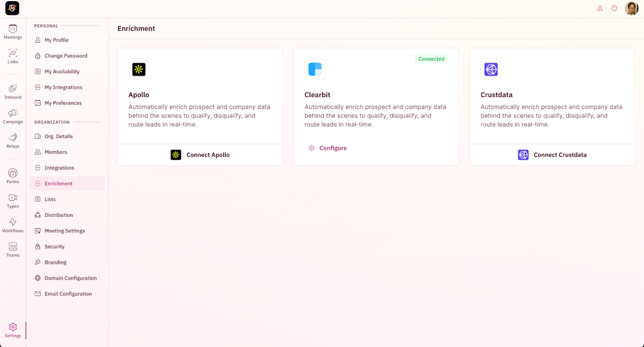644x347 pixels.
Task: Open My Availability settings
Action: point(67,71)
